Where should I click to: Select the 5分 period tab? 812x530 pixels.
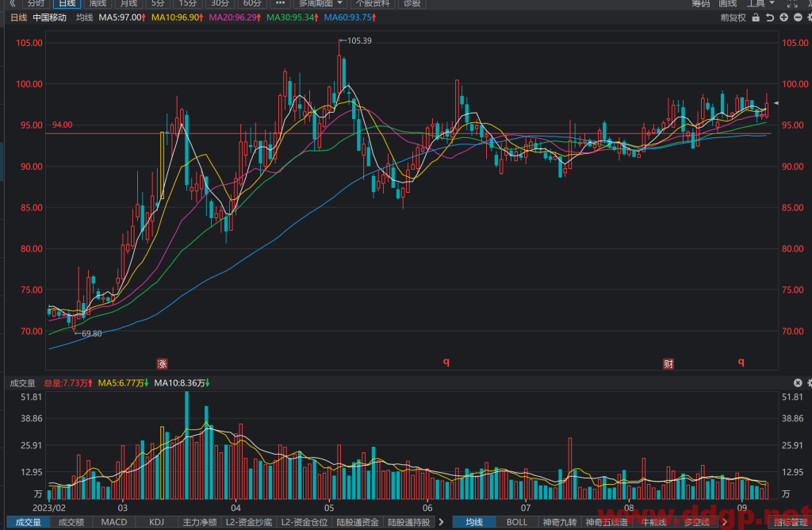(x=158, y=4)
